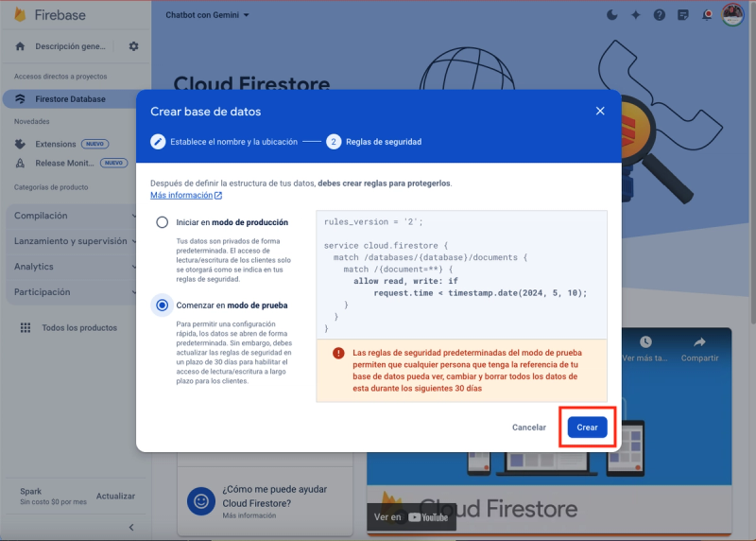
Task: Click the 'Novedades' sidebar heading
Action: 31,122
